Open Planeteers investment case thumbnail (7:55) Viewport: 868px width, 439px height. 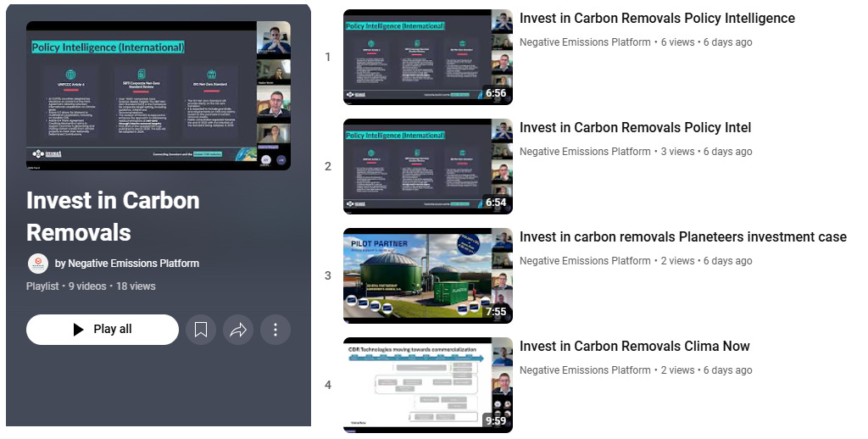pyautogui.click(x=428, y=275)
